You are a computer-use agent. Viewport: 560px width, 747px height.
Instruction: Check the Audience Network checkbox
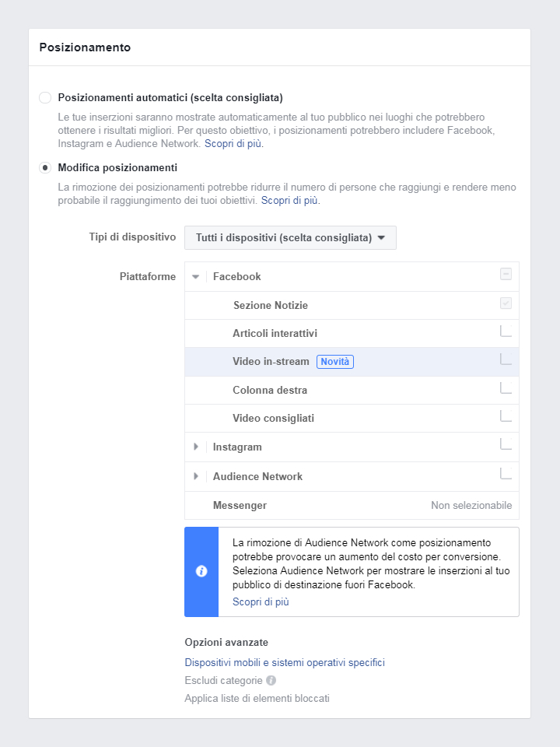pyautogui.click(x=506, y=475)
